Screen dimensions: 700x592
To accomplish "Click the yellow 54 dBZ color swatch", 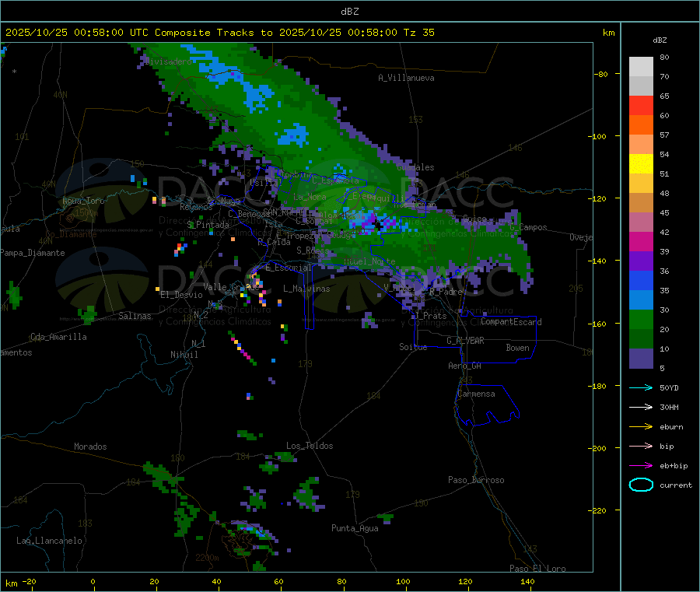I will coord(641,164).
